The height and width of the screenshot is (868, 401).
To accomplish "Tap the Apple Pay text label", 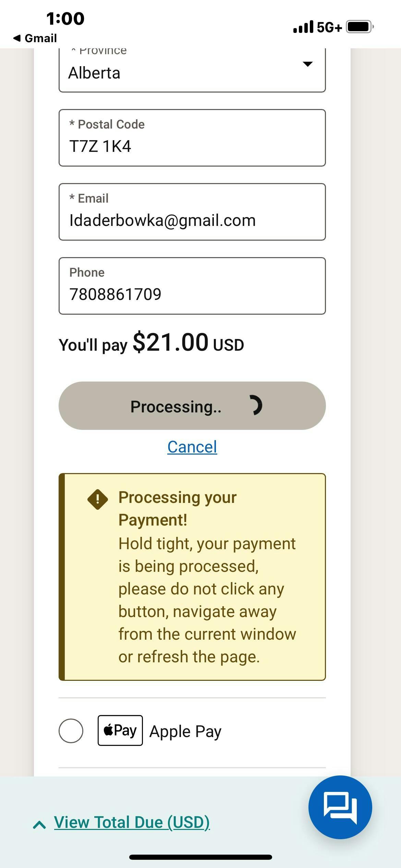I will (185, 731).
